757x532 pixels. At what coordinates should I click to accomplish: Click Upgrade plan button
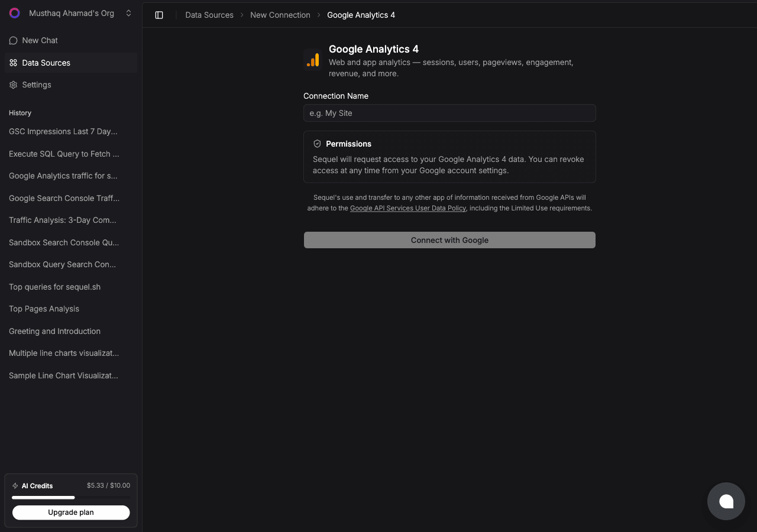coord(71,512)
